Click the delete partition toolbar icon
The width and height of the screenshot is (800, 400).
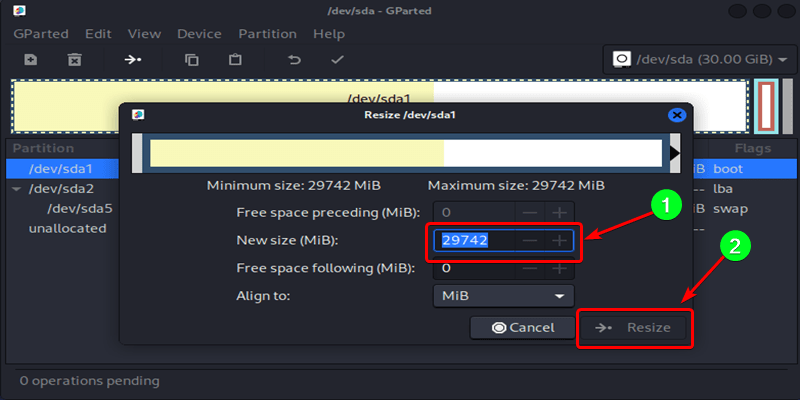pyautogui.click(x=75, y=60)
